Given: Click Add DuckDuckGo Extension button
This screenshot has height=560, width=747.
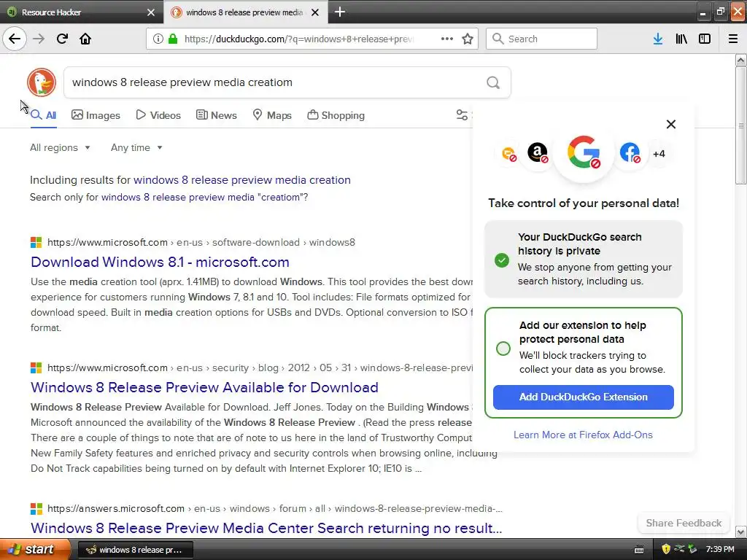Looking at the screenshot, I should [583, 397].
